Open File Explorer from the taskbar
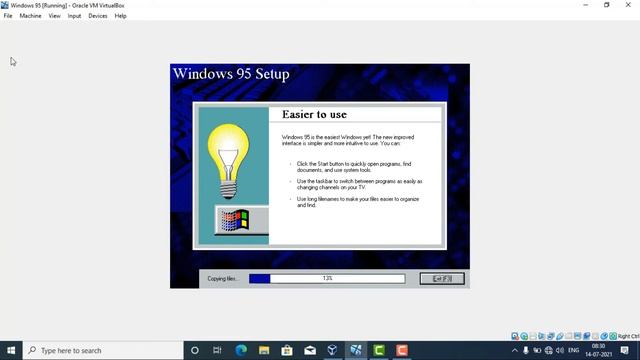The height and width of the screenshot is (360, 640). point(264,350)
